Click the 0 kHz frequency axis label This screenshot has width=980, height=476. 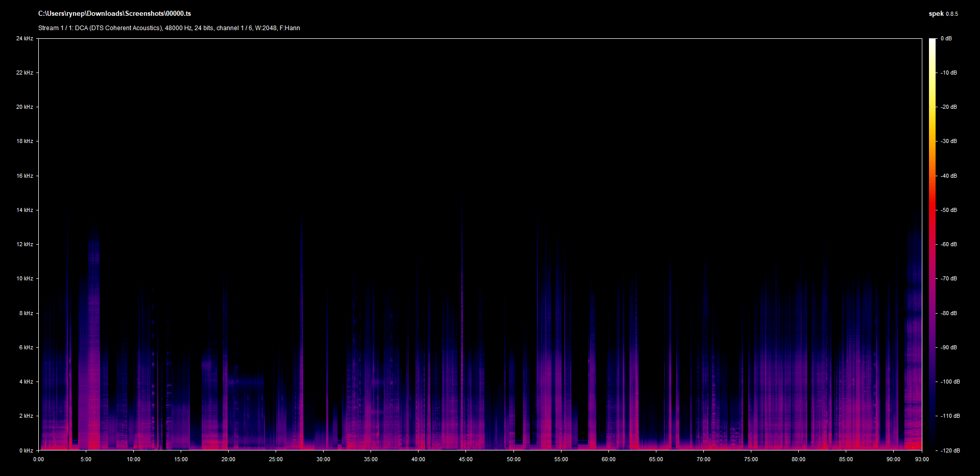tap(26, 450)
